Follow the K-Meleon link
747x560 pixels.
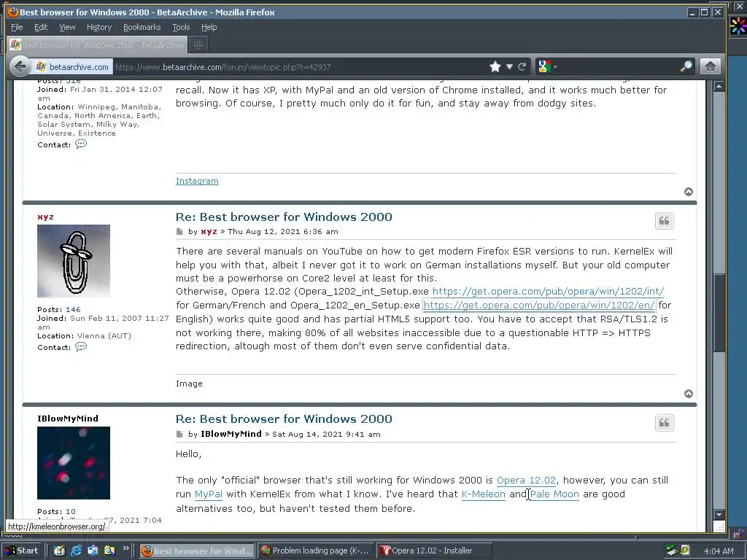(x=483, y=494)
